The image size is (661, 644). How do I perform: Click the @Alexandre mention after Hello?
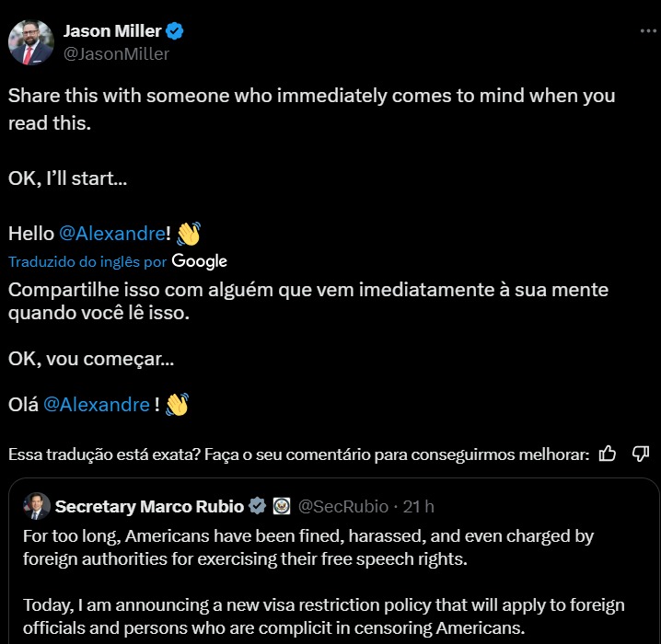(x=112, y=234)
